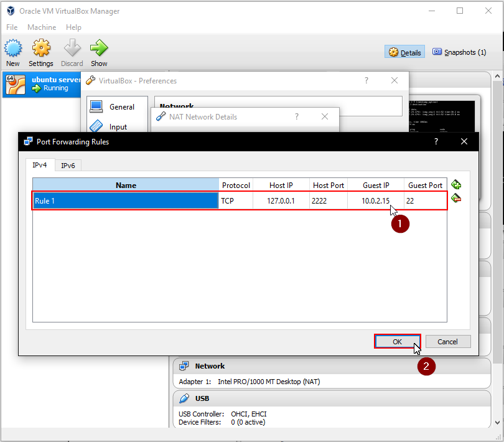This screenshot has width=504, height=442.
Task: Dismiss the dialog with Cancel
Action: (x=448, y=341)
